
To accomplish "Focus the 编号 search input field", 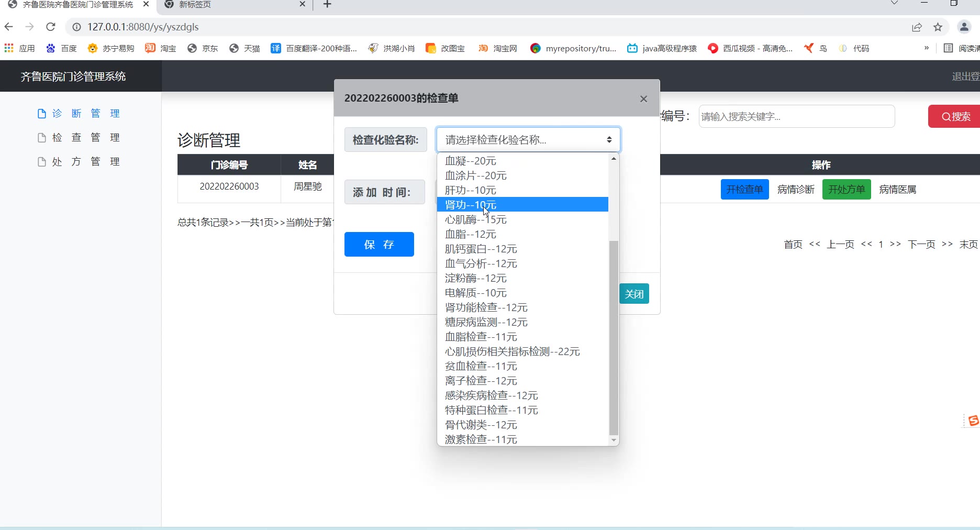I will (797, 116).
